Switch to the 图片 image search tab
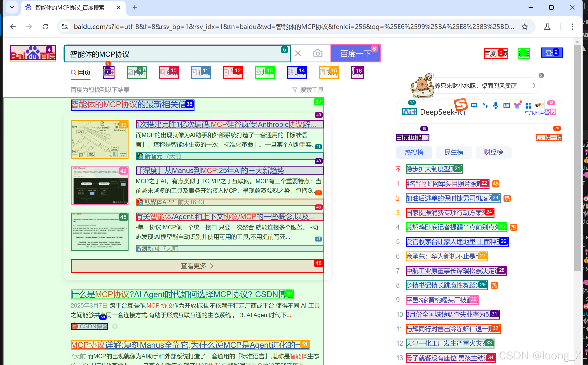 136,72
